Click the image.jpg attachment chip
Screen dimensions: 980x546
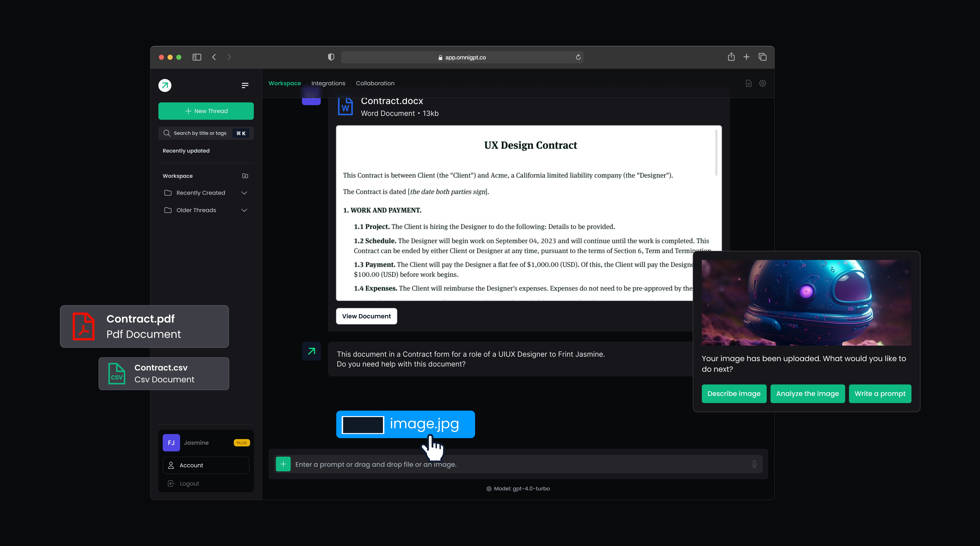click(x=406, y=424)
